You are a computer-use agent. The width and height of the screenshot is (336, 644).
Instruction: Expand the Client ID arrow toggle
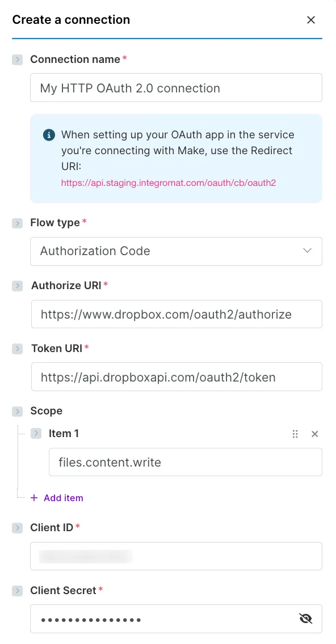(17, 528)
